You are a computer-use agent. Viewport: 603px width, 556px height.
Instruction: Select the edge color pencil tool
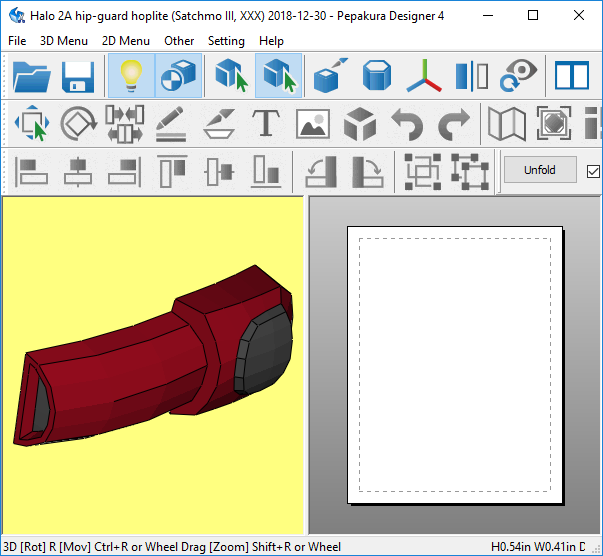171,123
